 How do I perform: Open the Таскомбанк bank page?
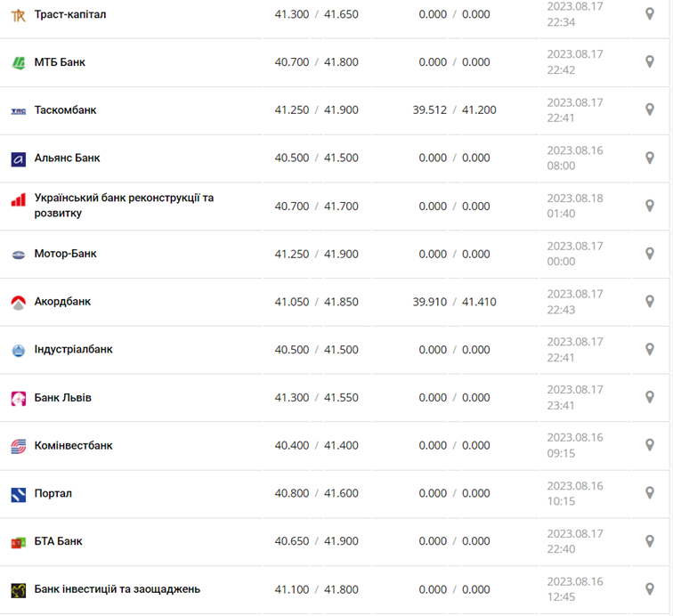pyautogui.click(x=65, y=110)
